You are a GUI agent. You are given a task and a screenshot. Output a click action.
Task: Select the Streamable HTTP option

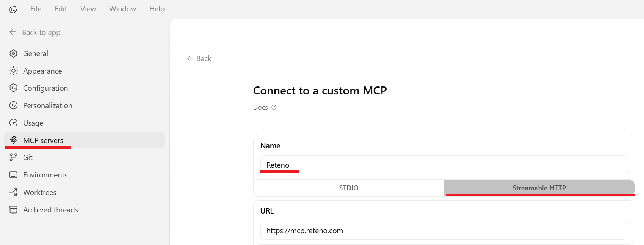click(x=539, y=188)
